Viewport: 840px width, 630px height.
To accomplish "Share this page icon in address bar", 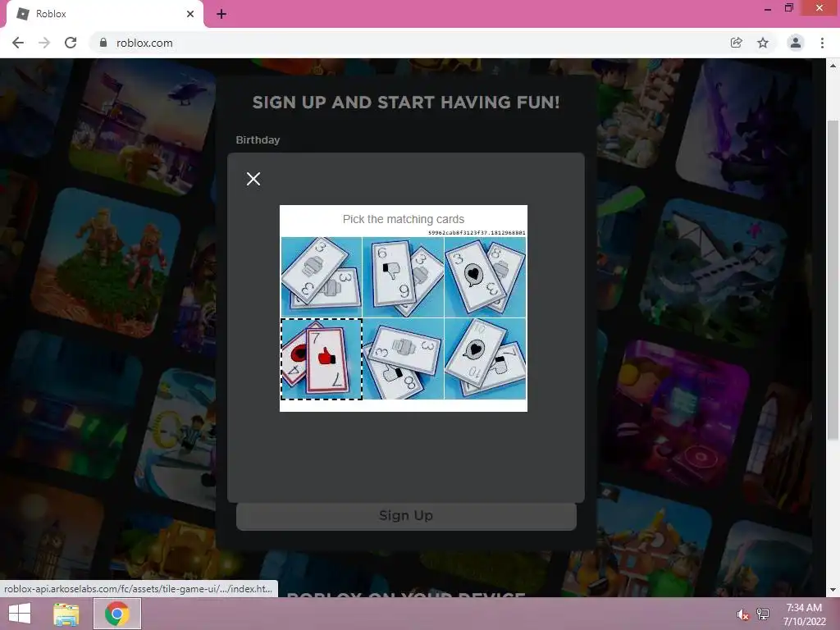I will (x=737, y=43).
